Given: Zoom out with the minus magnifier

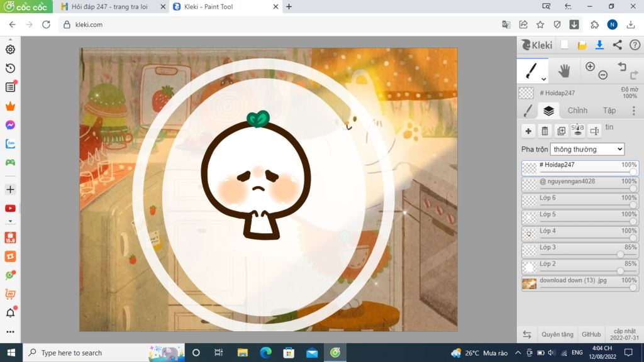Looking at the screenshot, I should click(x=602, y=75).
